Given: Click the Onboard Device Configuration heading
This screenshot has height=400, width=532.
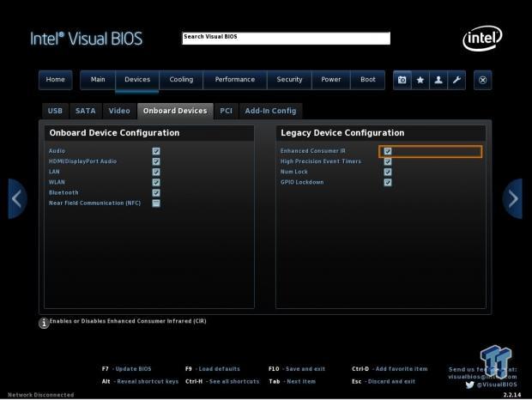Looking at the screenshot, I should coord(114,133).
